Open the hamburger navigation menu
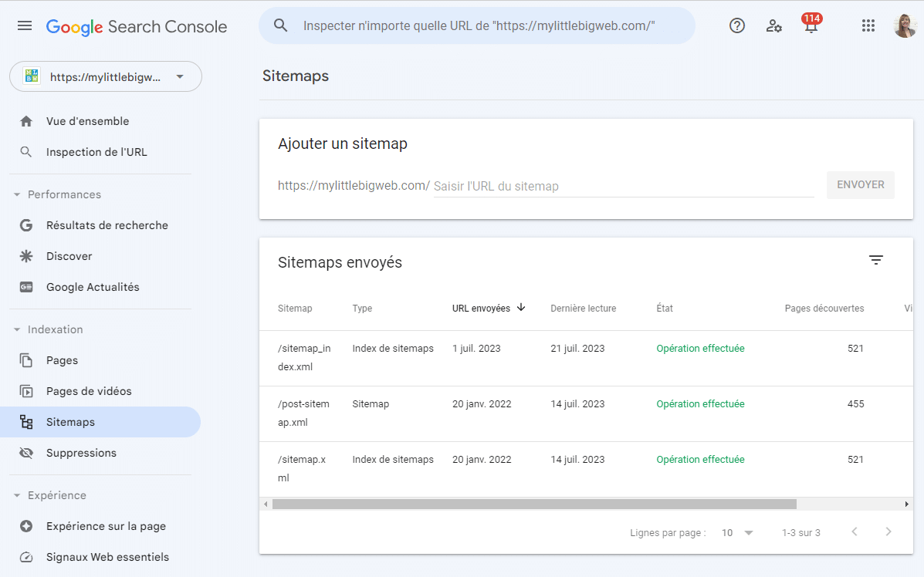Image resolution: width=924 pixels, height=577 pixels. pyautogui.click(x=24, y=25)
